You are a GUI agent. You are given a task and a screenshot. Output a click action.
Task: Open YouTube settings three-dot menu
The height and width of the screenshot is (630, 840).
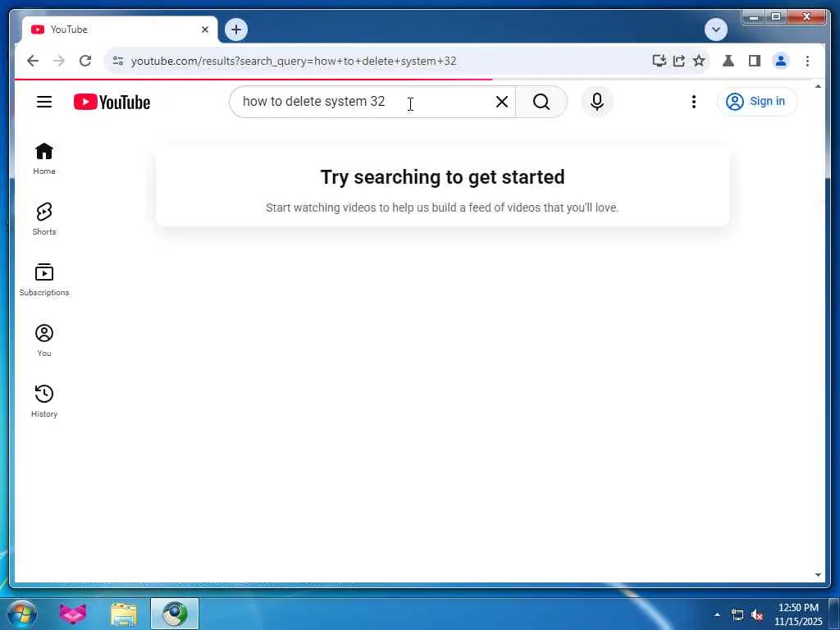(x=694, y=102)
